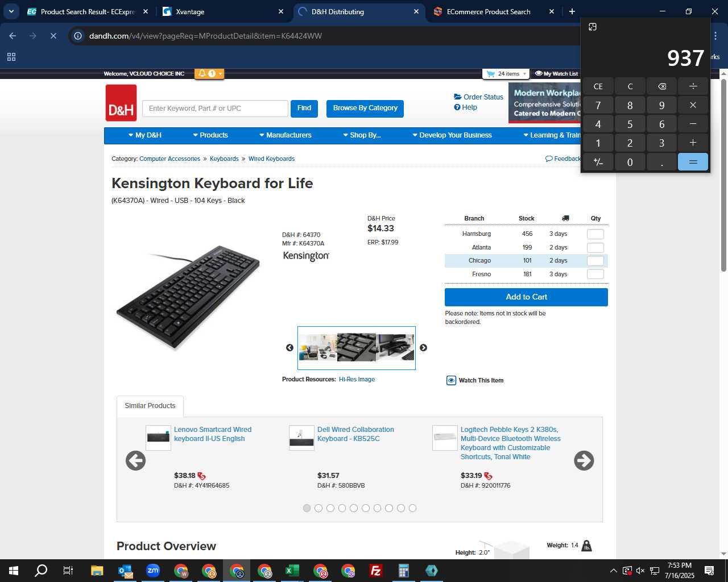
Task: Click price tag icon beside $33.19
Action: 488,476
